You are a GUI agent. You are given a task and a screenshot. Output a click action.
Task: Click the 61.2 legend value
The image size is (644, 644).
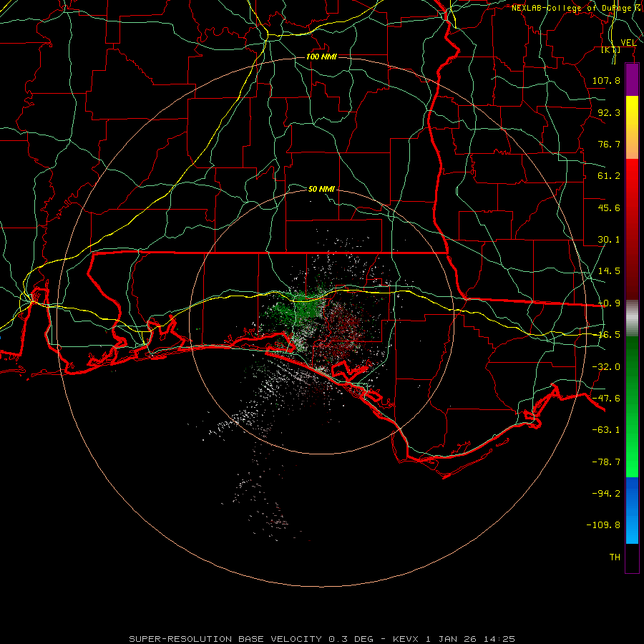609,176
